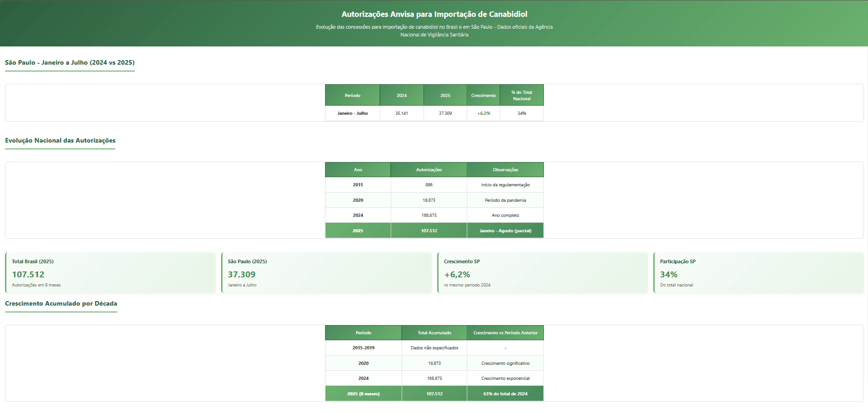Click the 'São Paulo (2025)' card title
868x414 pixels.
[248, 261]
